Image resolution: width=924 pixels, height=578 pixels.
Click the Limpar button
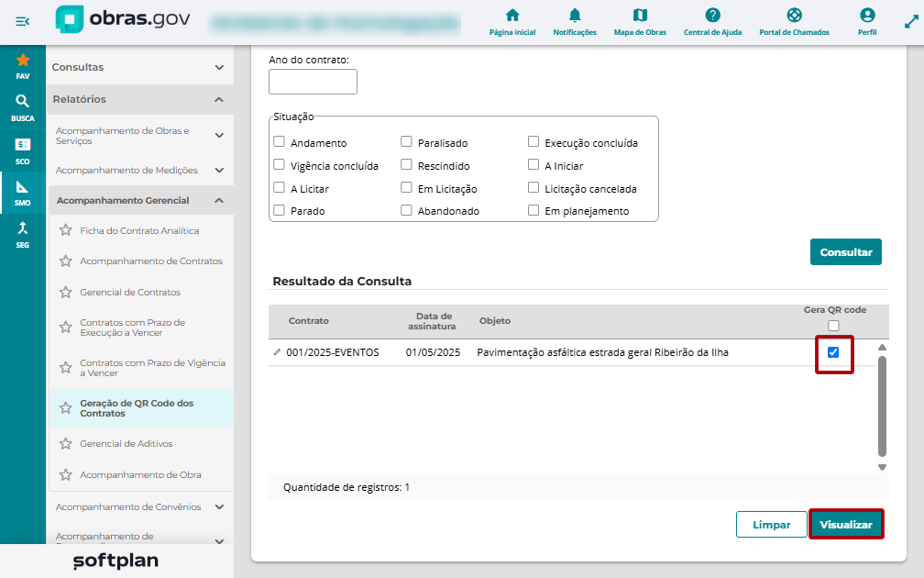772,525
